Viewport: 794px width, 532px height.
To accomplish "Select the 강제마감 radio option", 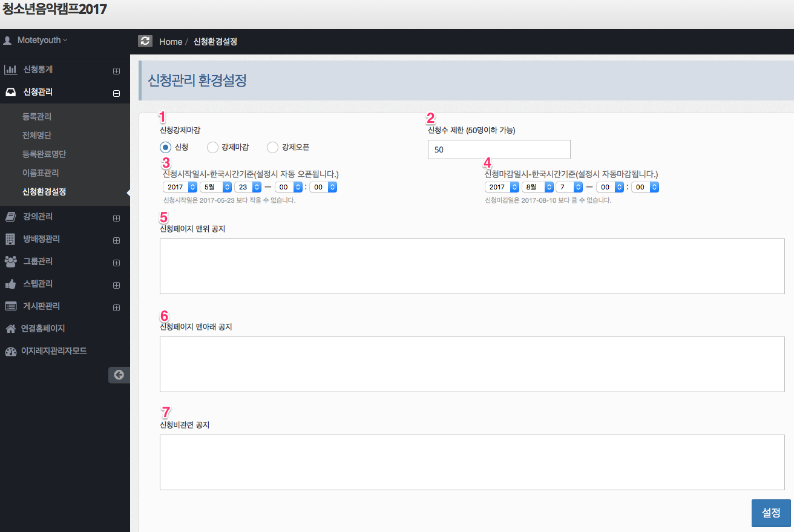I will (x=212, y=147).
